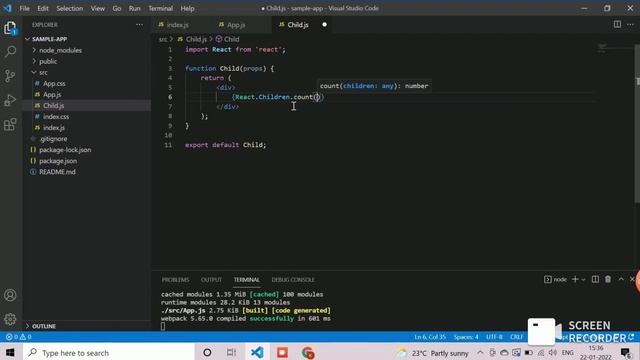Collapse the src folder
Viewport: 640px width, 360px height.
(x=43, y=72)
